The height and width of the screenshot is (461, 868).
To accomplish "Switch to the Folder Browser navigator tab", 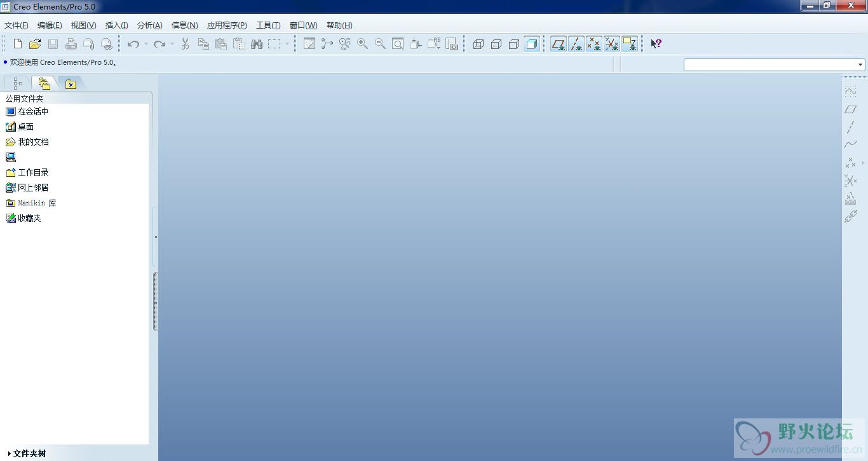I will (44, 83).
